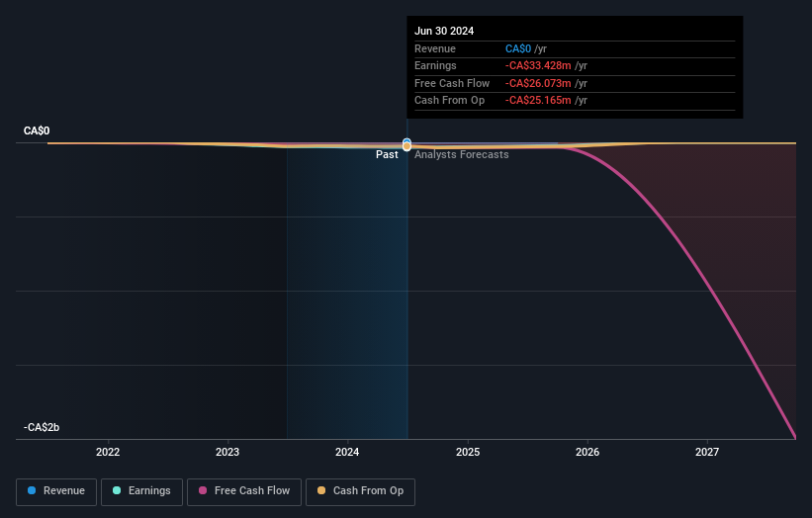Click the tooltip date 'Jun 30 2024'

point(444,31)
